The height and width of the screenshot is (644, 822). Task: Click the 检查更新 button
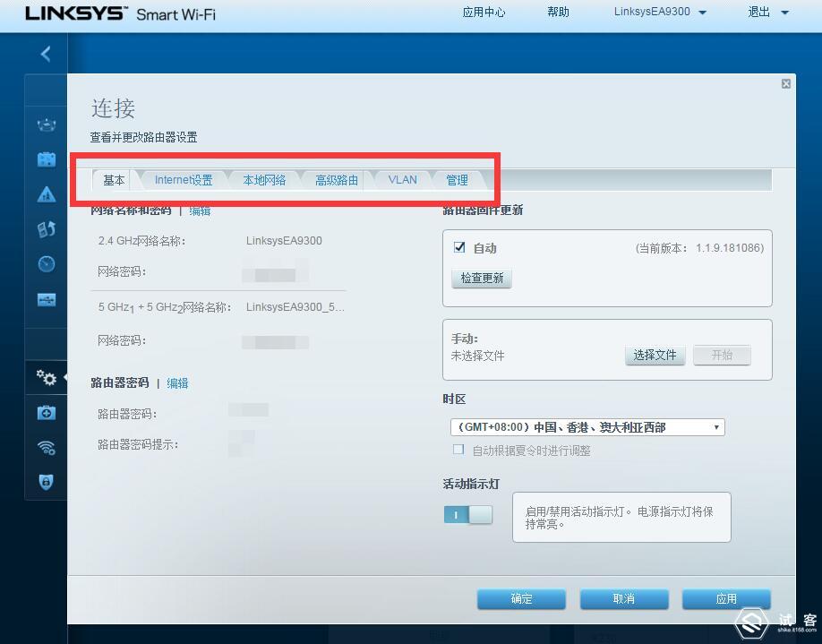coord(481,278)
